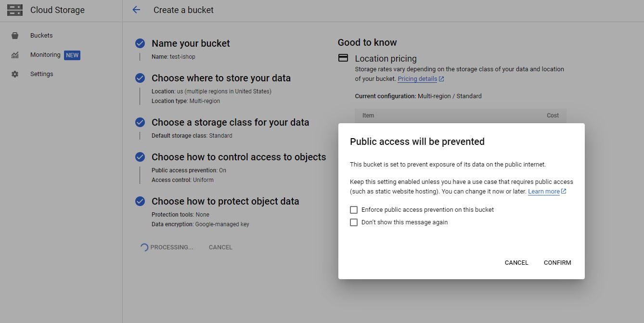Click the Processing spinner indicator
This screenshot has height=323, width=644.
[x=144, y=247]
